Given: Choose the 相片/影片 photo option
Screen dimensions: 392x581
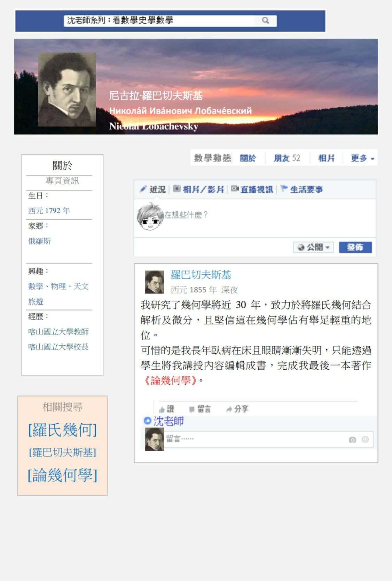Looking at the screenshot, I should click(x=199, y=189).
